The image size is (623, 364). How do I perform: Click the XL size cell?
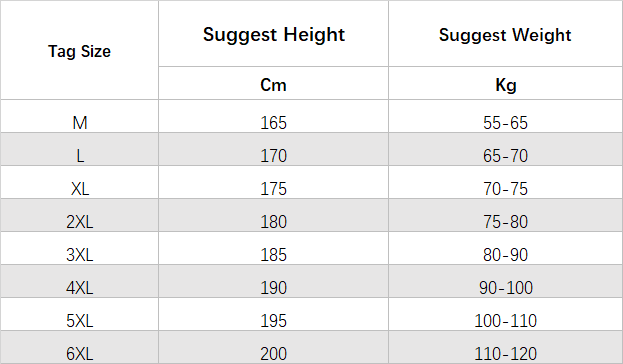[x=79, y=182]
